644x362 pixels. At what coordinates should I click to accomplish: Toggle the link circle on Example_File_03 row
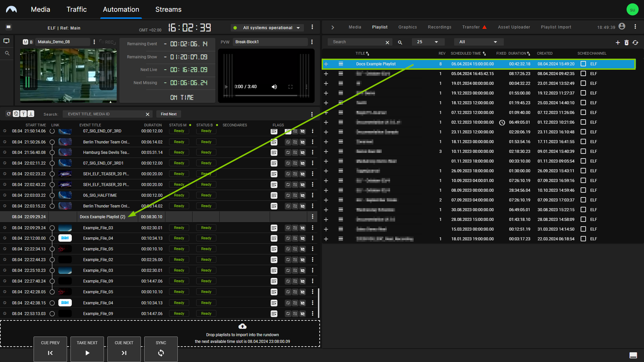pyautogui.click(x=52, y=228)
